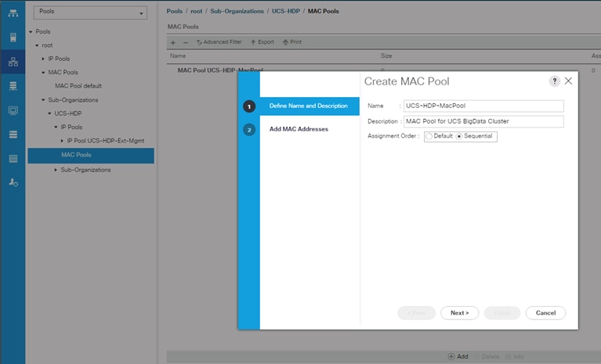Collapse the root tree node
This screenshot has width=601, height=364.
37,45
